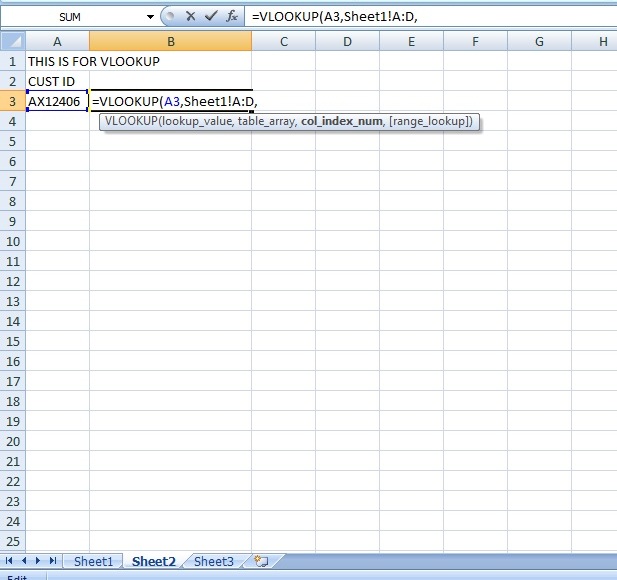The image size is (617, 580).
Task: Confirm formula with the checkmark icon
Action: [x=211, y=17]
